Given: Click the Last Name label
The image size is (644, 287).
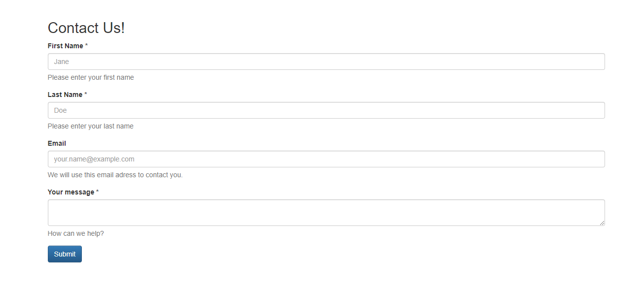Looking at the screenshot, I should point(65,95).
